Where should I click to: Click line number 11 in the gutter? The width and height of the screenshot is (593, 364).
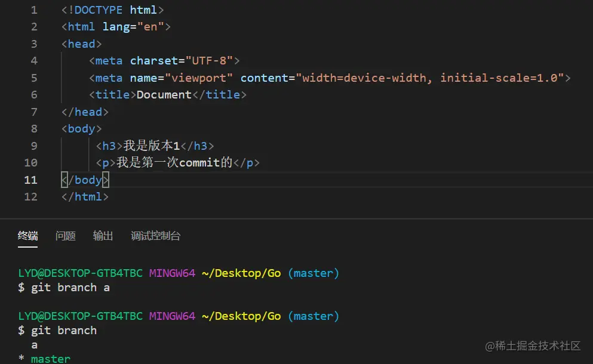pyautogui.click(x=30, y=180)
